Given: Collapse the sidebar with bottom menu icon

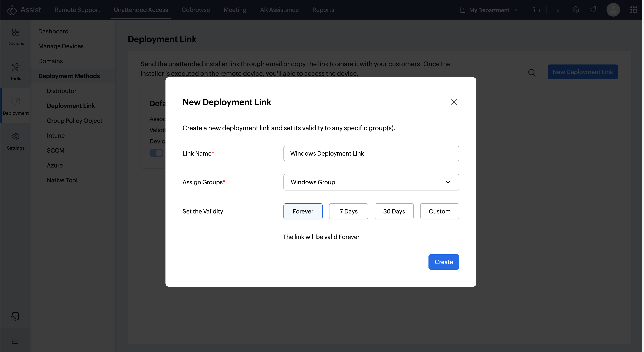Looking at the screenshot, I should click(x=15, y=341).
